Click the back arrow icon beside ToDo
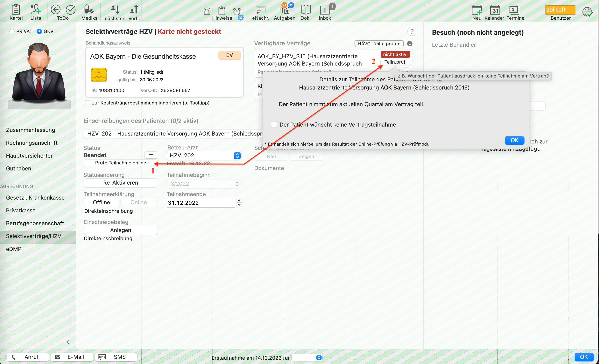This screenshot has height=364, width=599. [x=55, y=10]
